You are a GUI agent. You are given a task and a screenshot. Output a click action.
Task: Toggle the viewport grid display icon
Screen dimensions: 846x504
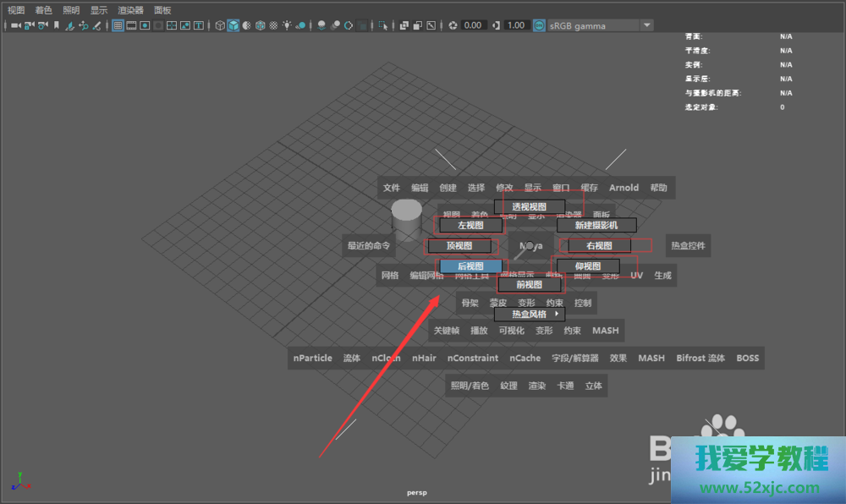tap(118, 25)
